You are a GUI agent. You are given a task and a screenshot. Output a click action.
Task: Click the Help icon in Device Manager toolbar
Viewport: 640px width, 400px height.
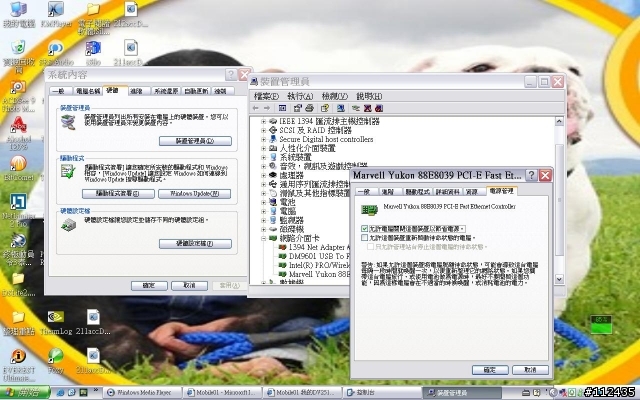pyautogui.click(x=325, y=108)
